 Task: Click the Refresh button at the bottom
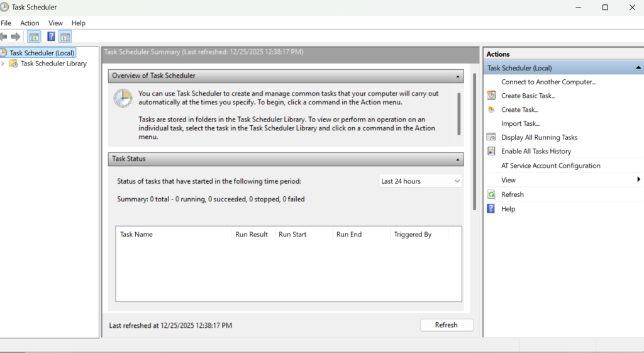click(447, 325)
